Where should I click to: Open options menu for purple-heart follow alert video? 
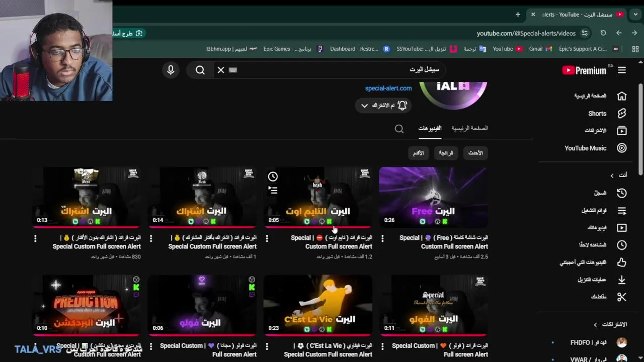click(151, 346)
